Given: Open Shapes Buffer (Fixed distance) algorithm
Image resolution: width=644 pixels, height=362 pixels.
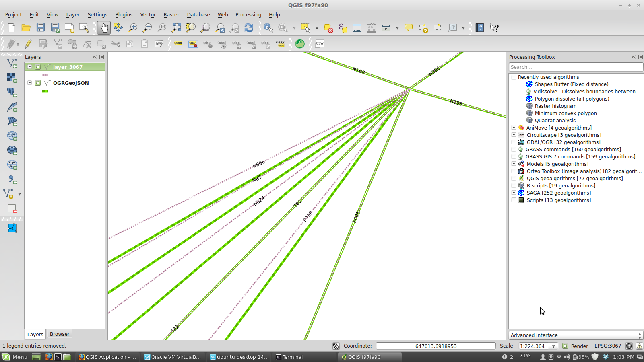Looking at the screenshot, I should [x=571, y=84].
